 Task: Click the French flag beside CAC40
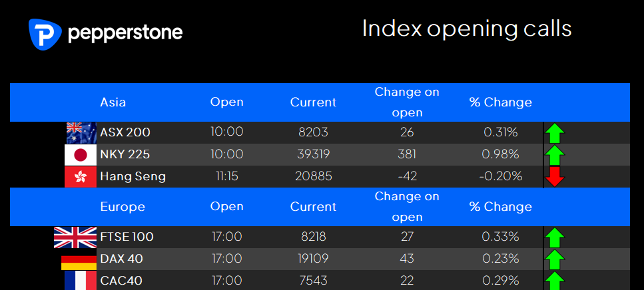pyautogui.click(x=81, y=281)
